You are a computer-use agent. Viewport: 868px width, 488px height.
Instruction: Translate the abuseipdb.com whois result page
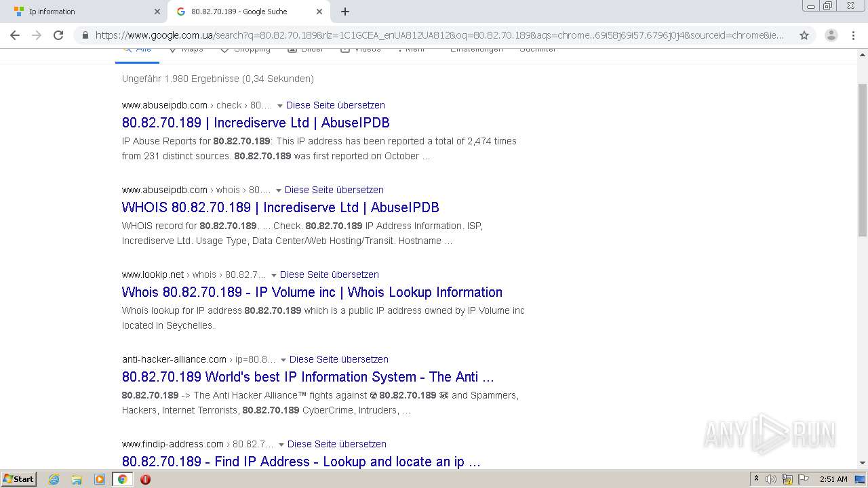point(334,190)
